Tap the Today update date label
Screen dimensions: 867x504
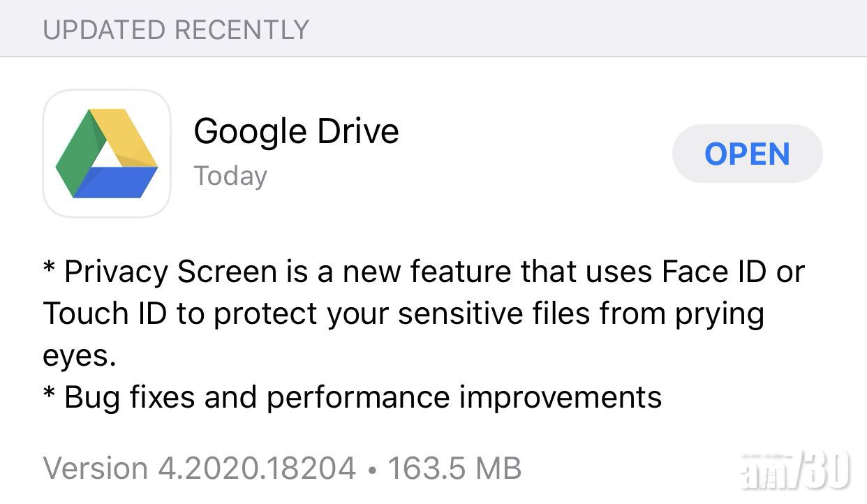230,176
